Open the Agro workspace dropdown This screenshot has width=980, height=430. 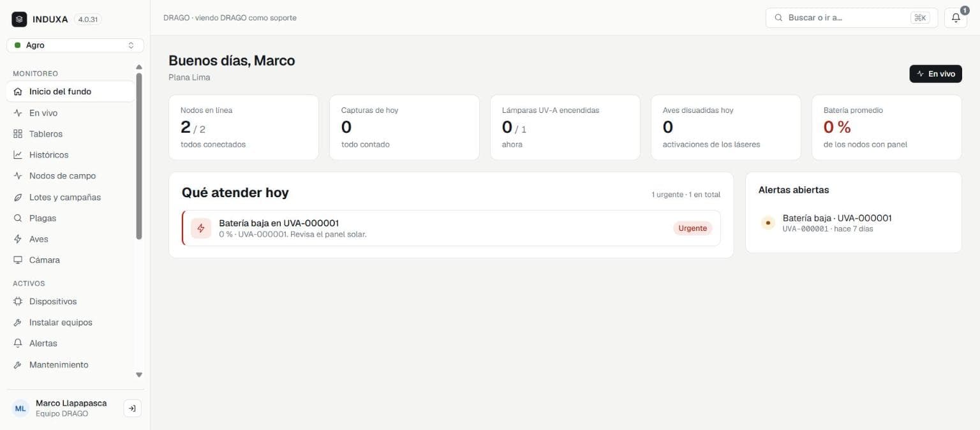point(75,45)
